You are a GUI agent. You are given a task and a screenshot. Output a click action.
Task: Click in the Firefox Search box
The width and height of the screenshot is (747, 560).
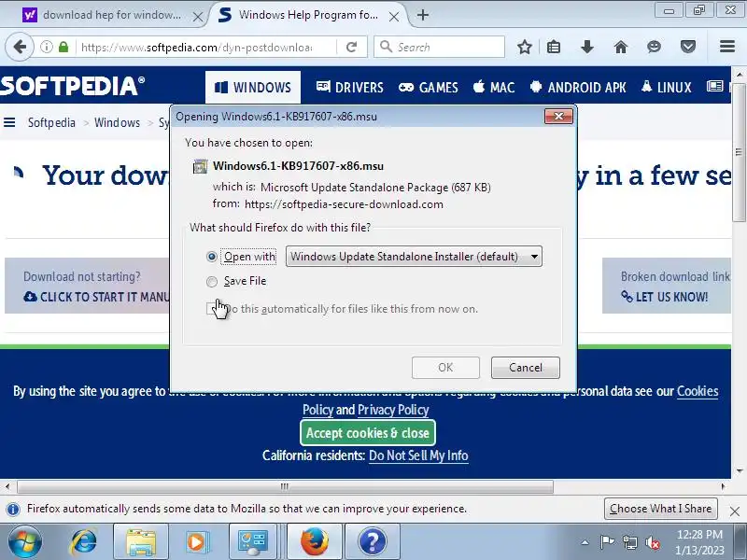click(x=439, y=47)
